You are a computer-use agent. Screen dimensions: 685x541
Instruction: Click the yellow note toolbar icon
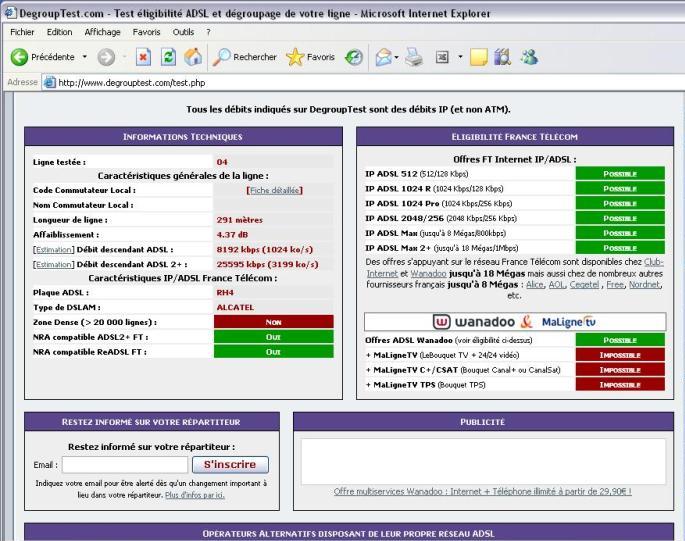coord(478,57)
